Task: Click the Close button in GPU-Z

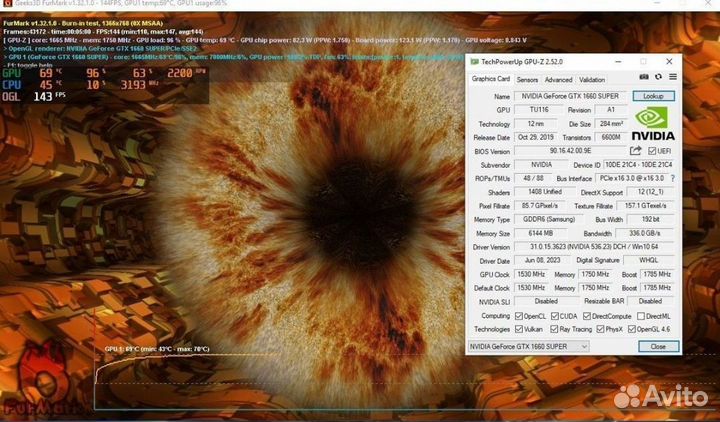Action: pos(658,347)
